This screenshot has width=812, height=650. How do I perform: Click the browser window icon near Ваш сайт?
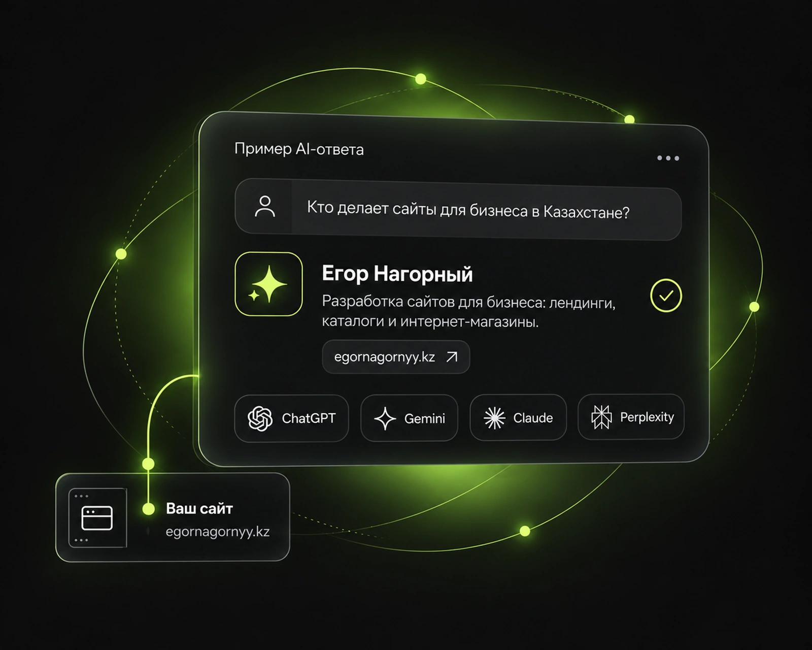(x=97, y=518)
